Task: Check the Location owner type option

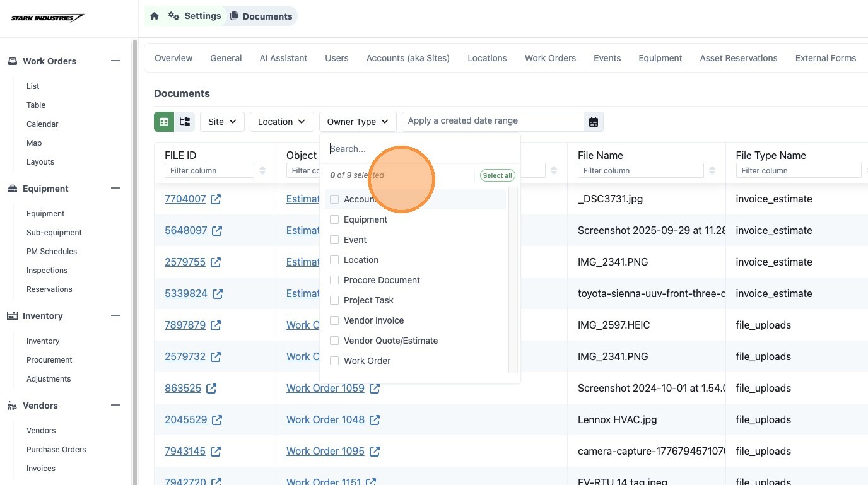Action: [x=334, y=260]
